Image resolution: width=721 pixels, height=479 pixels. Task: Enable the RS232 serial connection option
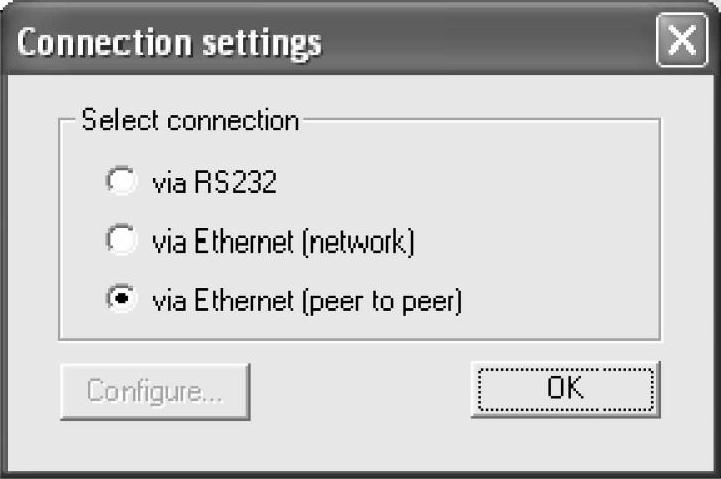tap(120, 183)
